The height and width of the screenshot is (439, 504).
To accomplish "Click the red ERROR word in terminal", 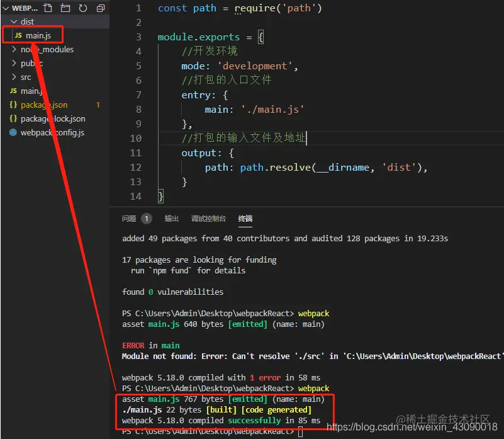I will click(x=133, y=346).
